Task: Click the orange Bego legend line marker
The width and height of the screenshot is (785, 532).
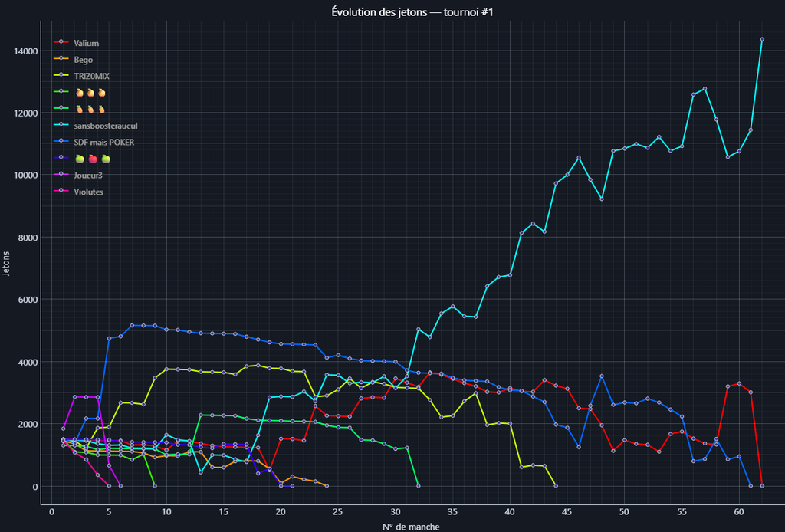Action: pyautogui.click(x=61, y=59)
